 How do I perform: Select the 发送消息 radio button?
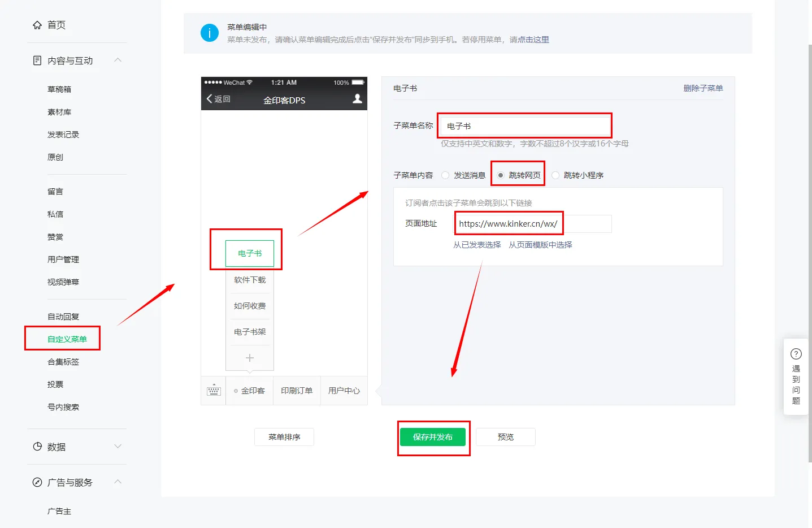pos(445,175)
